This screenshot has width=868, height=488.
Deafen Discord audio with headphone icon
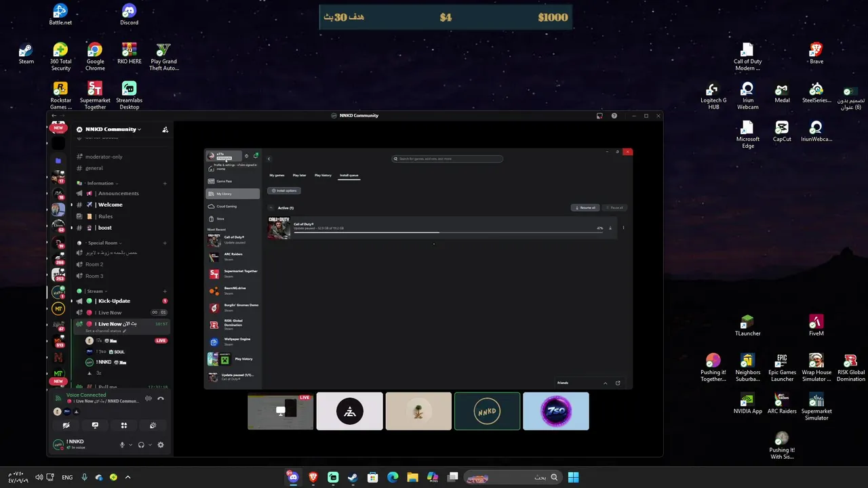point(141,445)
